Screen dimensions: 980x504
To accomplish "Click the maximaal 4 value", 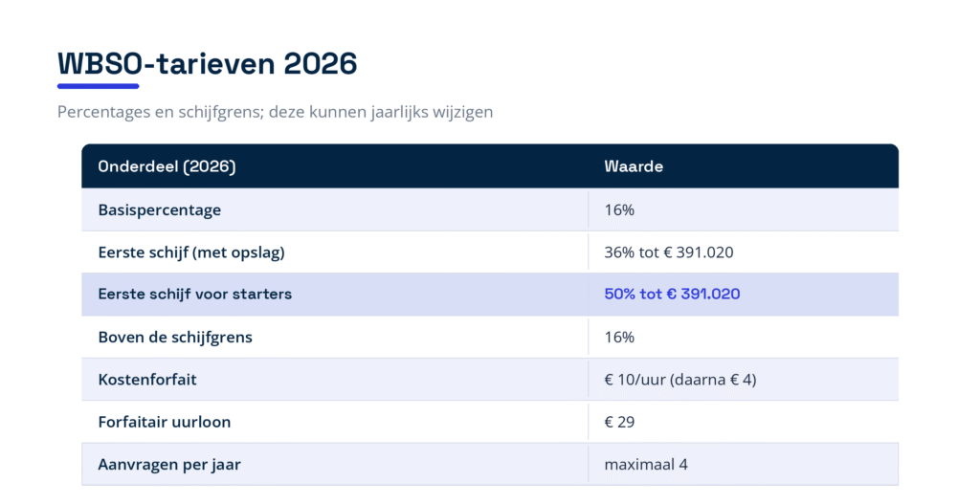I will (x=646, y=465).
